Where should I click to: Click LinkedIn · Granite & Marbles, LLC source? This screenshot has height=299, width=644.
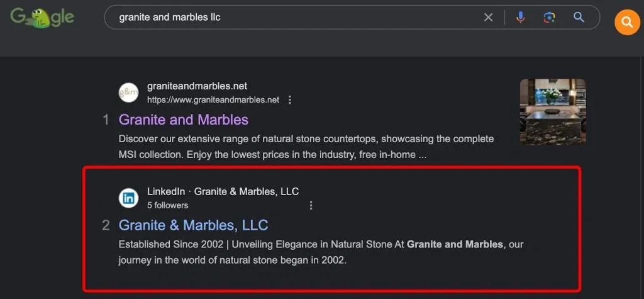tap(223, 191)
